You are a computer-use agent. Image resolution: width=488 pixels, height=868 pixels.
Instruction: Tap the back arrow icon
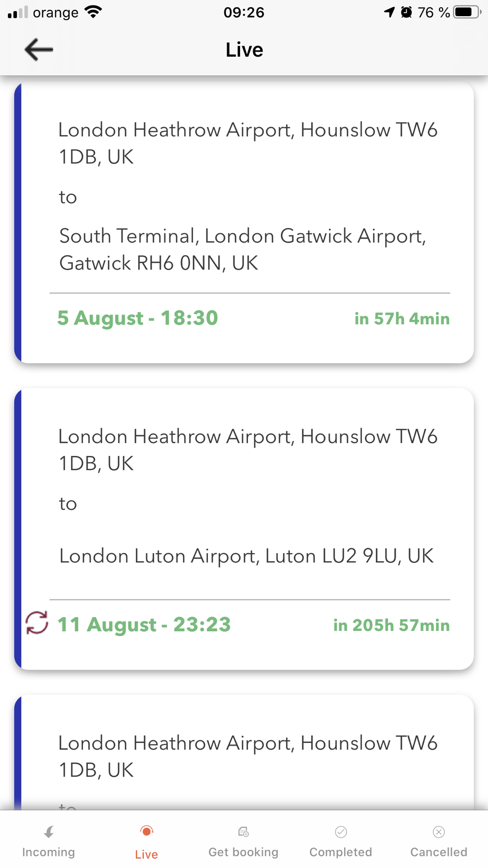[x=39, y=50]
